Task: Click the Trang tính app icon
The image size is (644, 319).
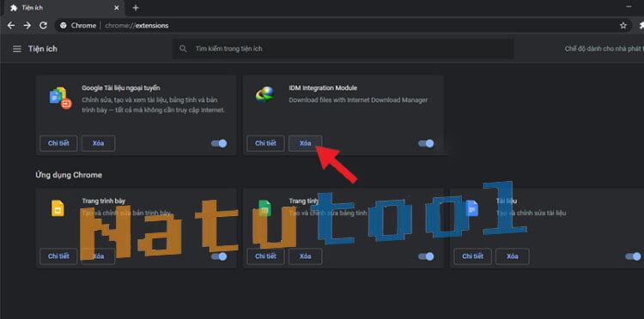Action: click(x=265, y=208)
